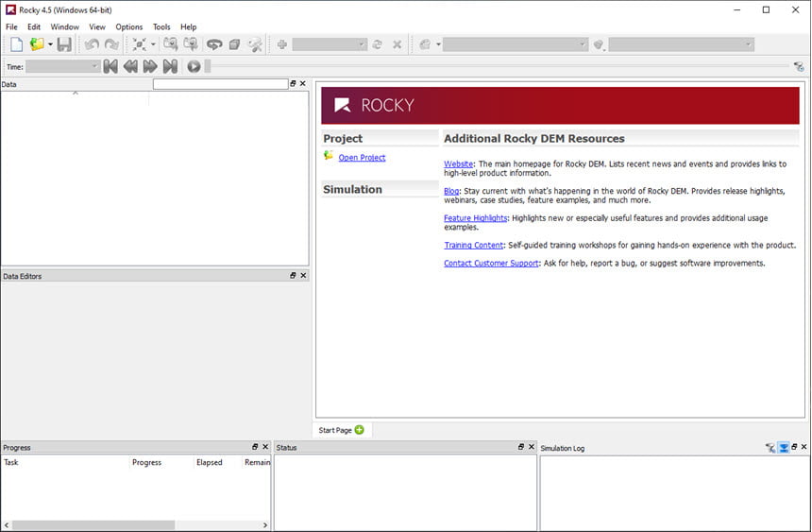Image resolution: width=812 pixels, height=532 pixels.
Task: Open the Training Content link
Action: pyautogui.click(x=473, y=246)
